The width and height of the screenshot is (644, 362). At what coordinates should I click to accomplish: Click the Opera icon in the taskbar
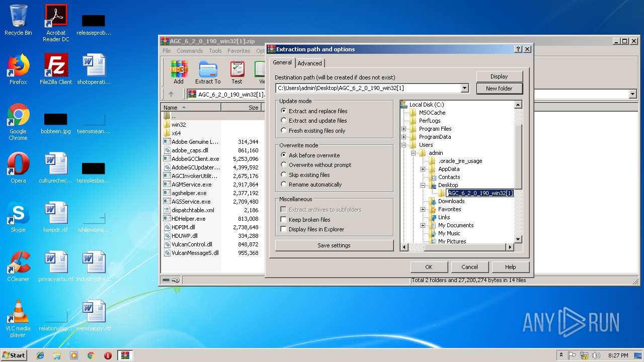coord(108,355)
